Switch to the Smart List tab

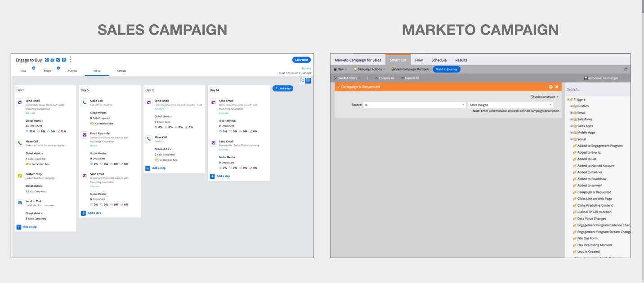pos(398,60)
